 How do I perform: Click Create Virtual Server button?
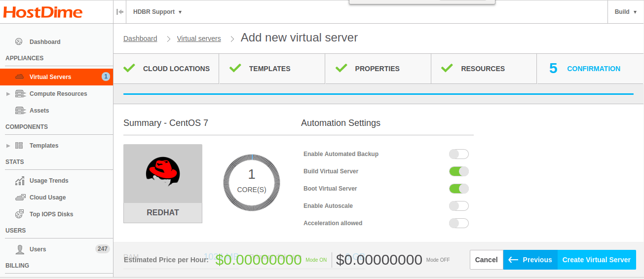[x=597, y=260]
